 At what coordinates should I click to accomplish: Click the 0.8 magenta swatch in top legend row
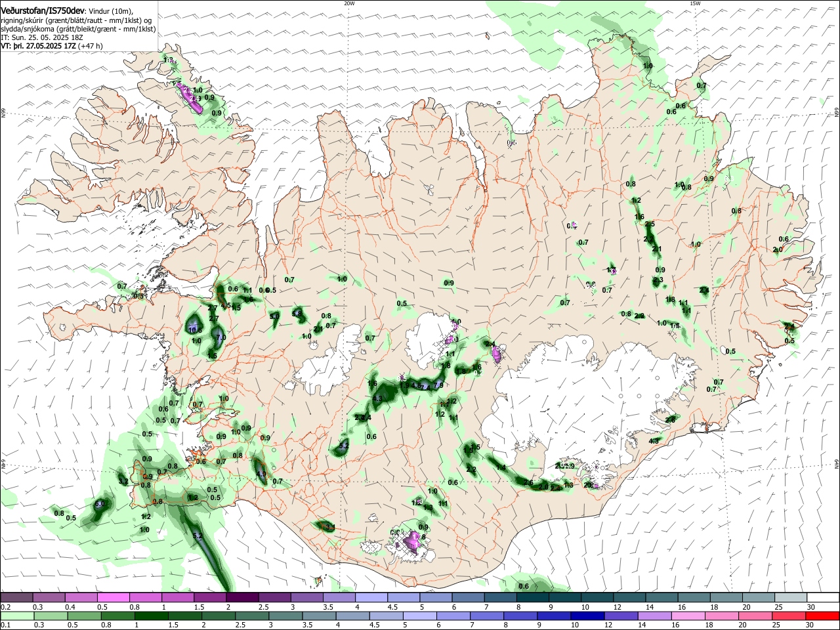click(x=146, y=598)
